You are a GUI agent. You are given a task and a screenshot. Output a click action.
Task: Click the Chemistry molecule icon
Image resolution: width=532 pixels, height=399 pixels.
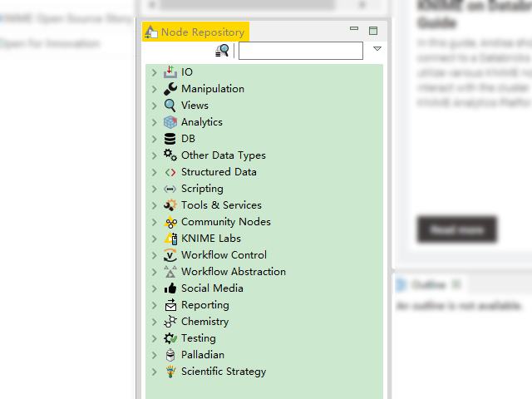170,322
